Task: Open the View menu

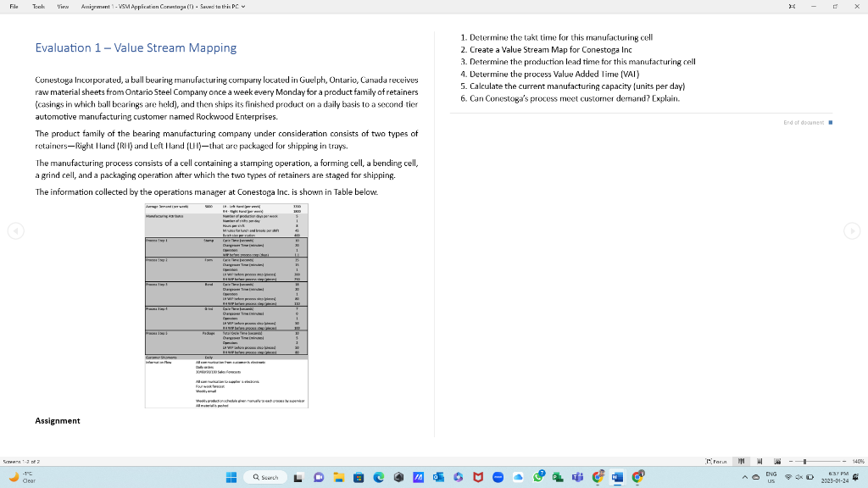Action: tap(63, 6)
